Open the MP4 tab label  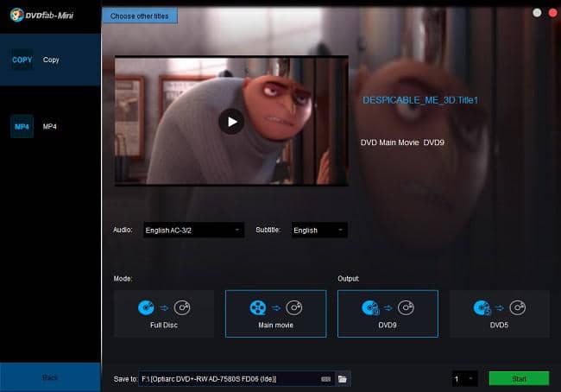(50, 126)
